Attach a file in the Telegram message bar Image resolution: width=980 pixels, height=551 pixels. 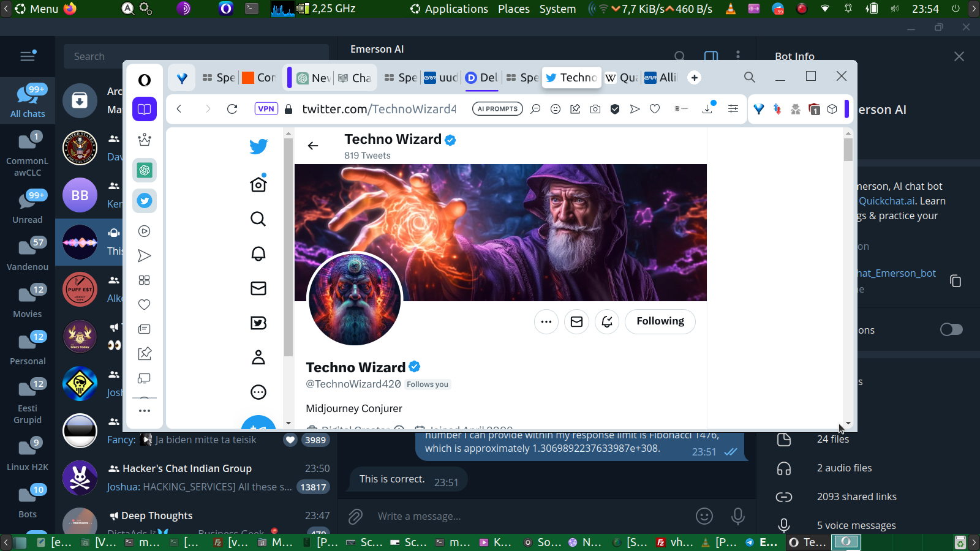356,517
